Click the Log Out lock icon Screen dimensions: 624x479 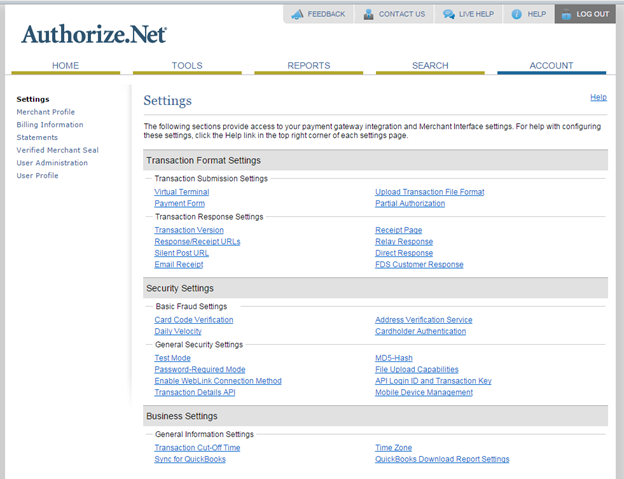pos(566,14)
